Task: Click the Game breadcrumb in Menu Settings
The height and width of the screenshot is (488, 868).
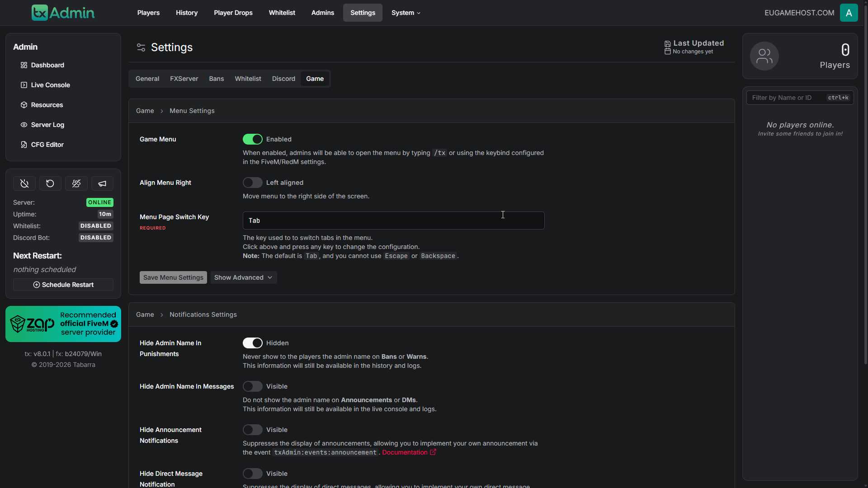Action: click(x=145, y=111)
